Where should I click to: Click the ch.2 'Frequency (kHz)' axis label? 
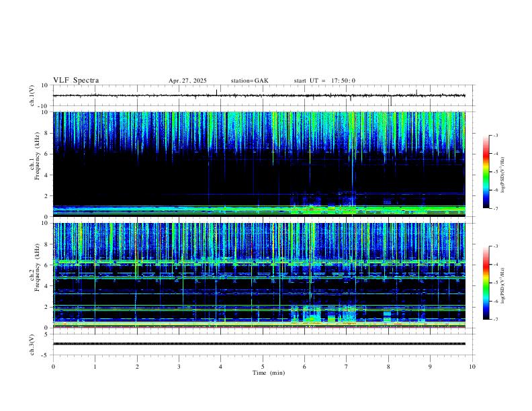point(37,267)
